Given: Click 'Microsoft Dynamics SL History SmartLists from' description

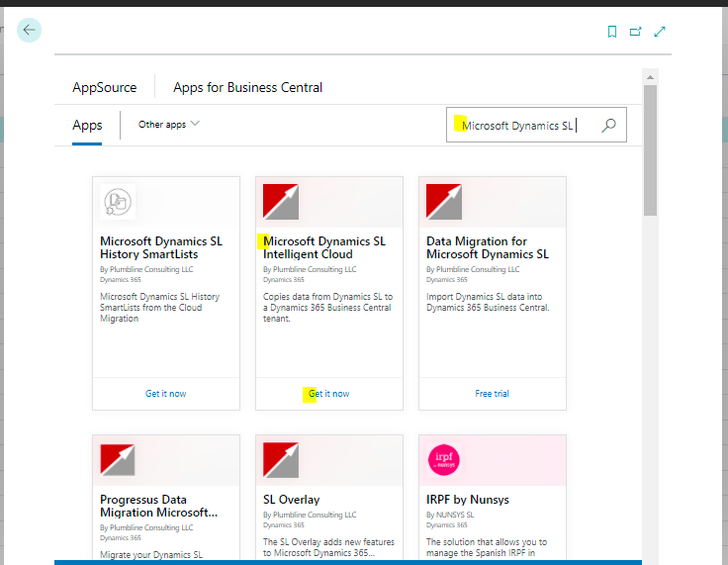Looking at the screenshot, I should coord(159,308).
